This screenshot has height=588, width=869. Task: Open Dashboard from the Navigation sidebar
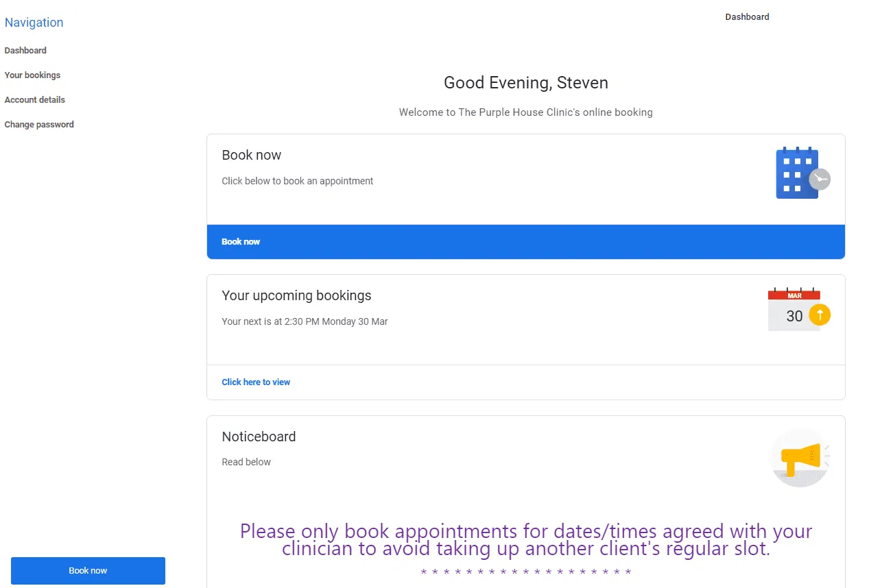click(x=25, y=51)
